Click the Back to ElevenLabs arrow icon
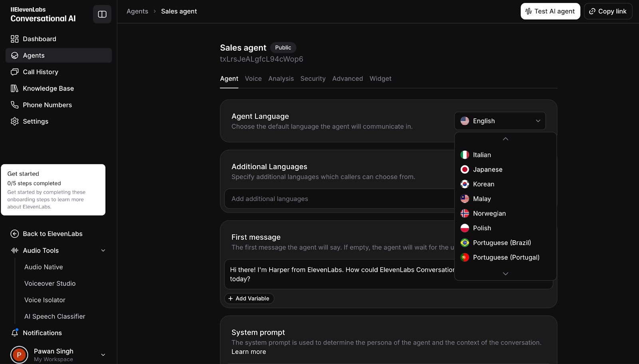The width and height of the screenshot is (639, 364). [15, 234]
